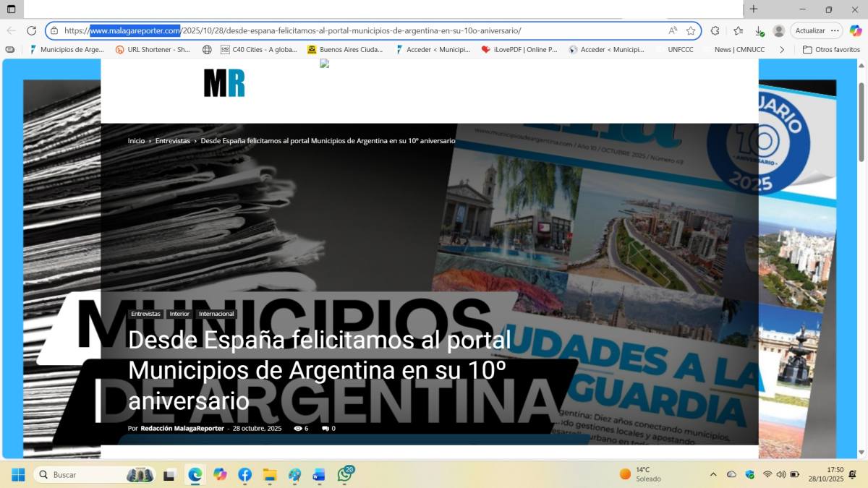Launch Copilot from the Edge toolbar
The height and width of the screenshot is (488, 868).
point(855,30)
